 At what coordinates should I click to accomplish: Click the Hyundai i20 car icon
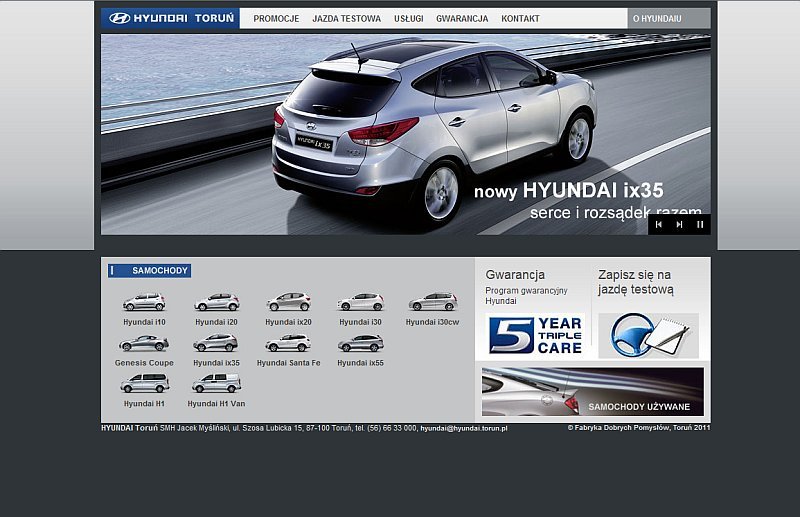click(x=216, y=302)
